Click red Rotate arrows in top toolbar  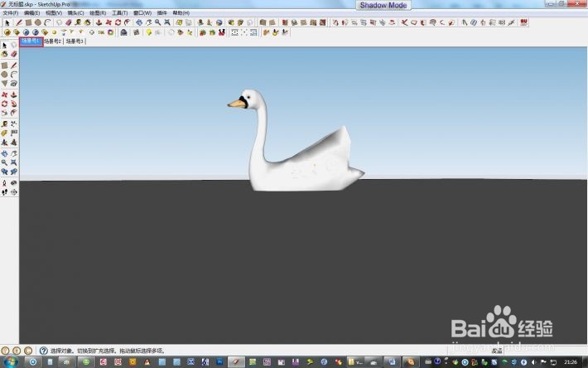tap(118, 22)
